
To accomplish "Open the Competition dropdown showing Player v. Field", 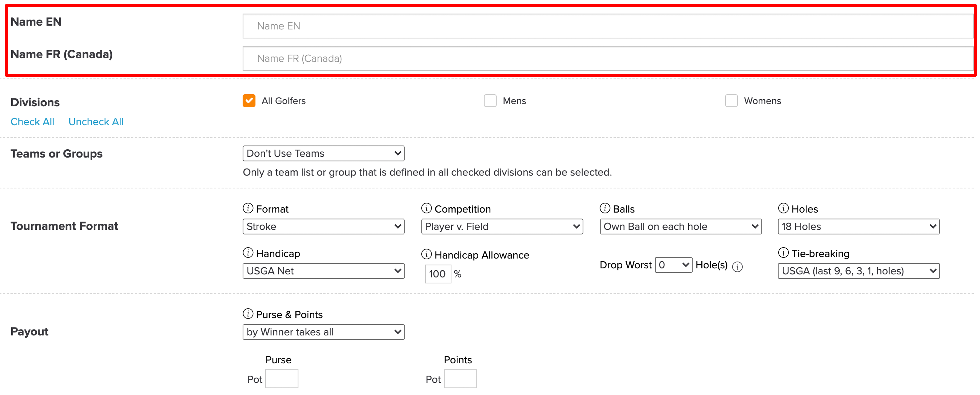I will tap(502, 227).
